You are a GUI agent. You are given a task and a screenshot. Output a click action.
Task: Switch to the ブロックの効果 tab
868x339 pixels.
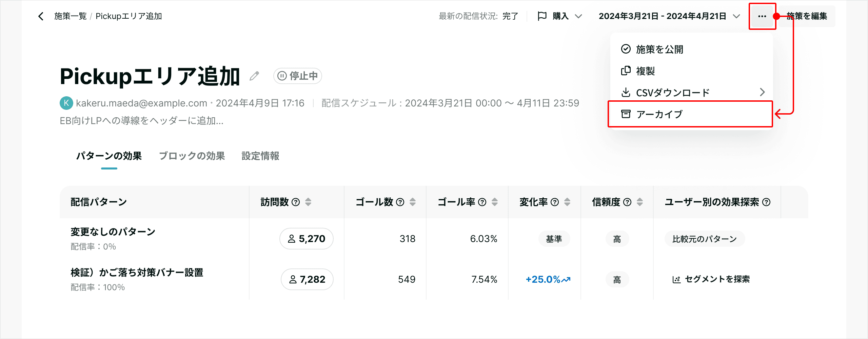[192, 156]
